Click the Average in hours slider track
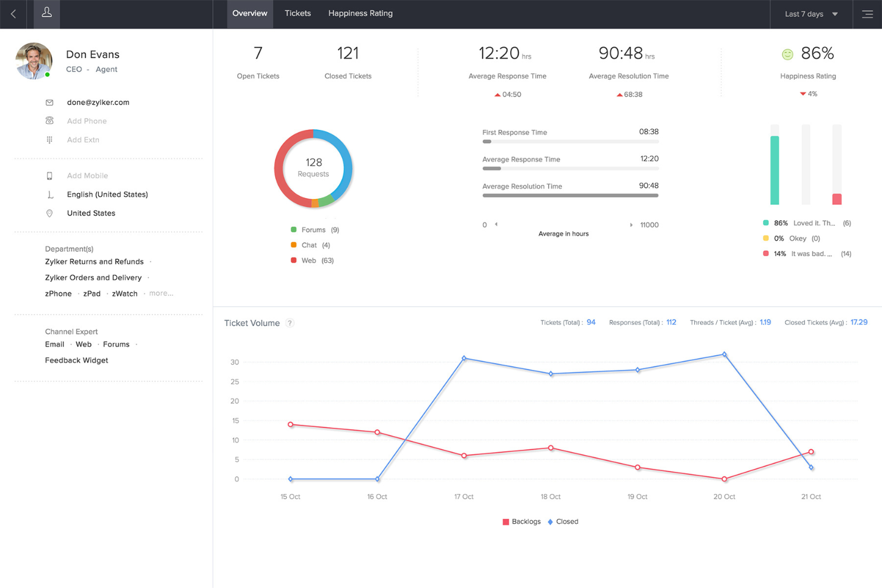The width and height of the screenshot is (882, 588). tap(563, 225)
